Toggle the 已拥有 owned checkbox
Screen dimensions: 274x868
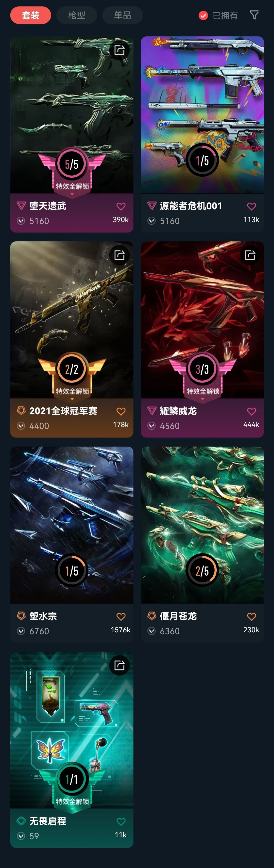(203, 15)
